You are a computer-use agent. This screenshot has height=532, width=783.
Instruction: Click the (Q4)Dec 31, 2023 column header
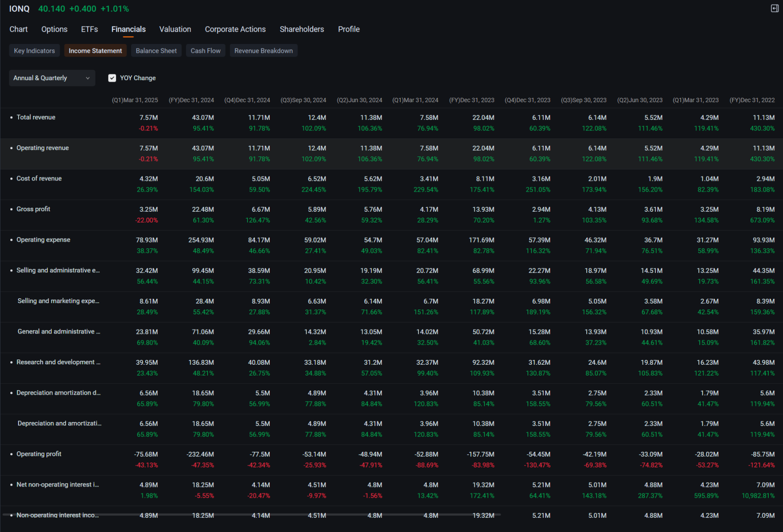(528, 100)
